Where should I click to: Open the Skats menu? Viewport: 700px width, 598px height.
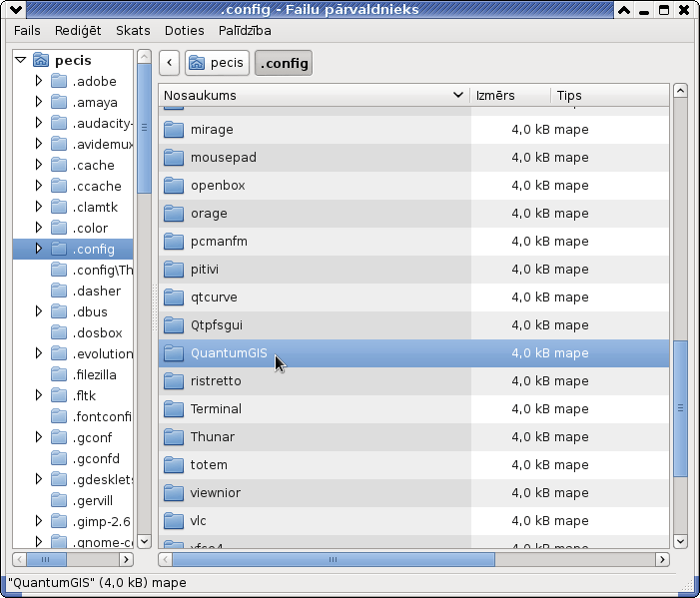pos(133,30)
